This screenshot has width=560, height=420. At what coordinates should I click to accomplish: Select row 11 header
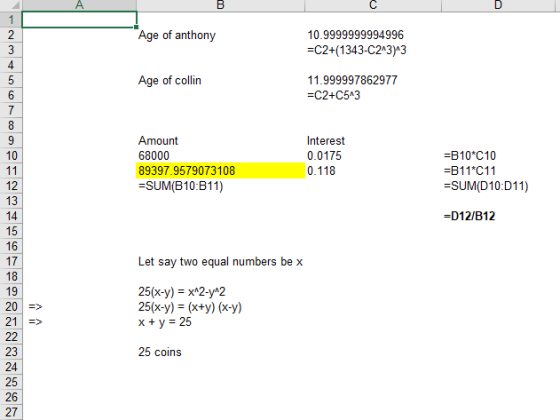tap(11, 171)
